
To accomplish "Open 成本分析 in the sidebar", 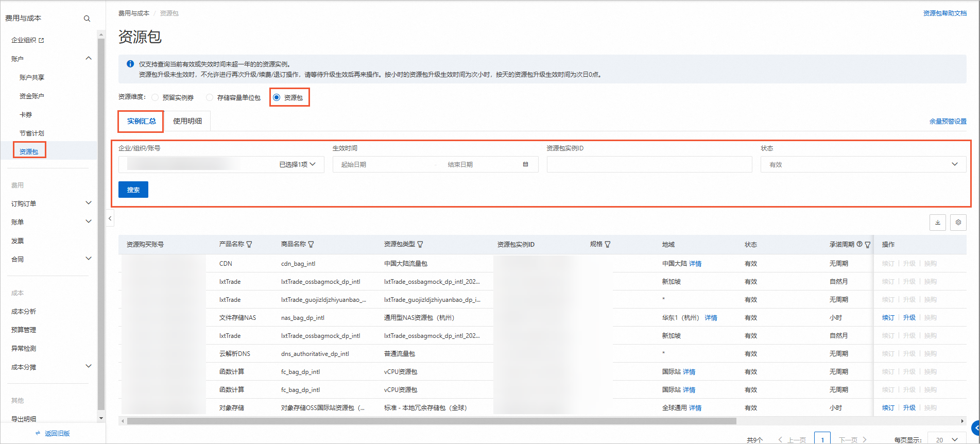I will click(x=24, y=311).
